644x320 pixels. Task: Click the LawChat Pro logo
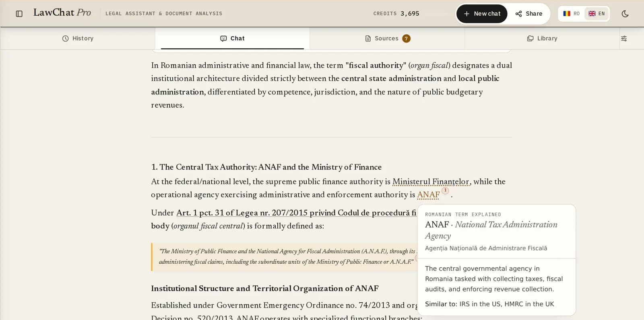point(62,13)
